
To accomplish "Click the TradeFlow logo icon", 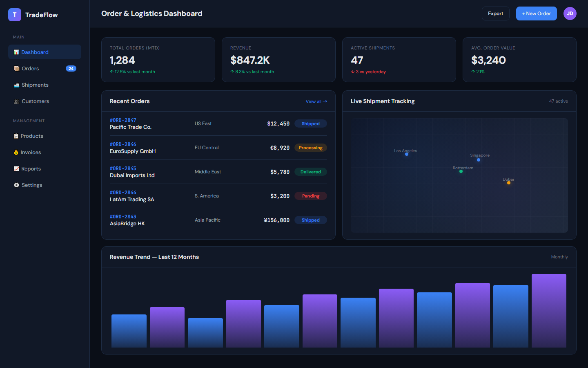I will (15, 15).
